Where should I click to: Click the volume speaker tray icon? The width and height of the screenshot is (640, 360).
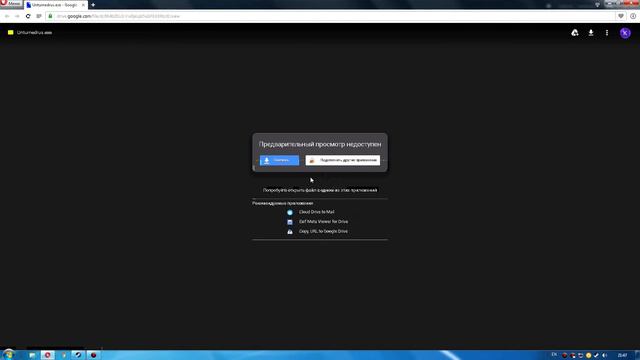pos(604,356)
